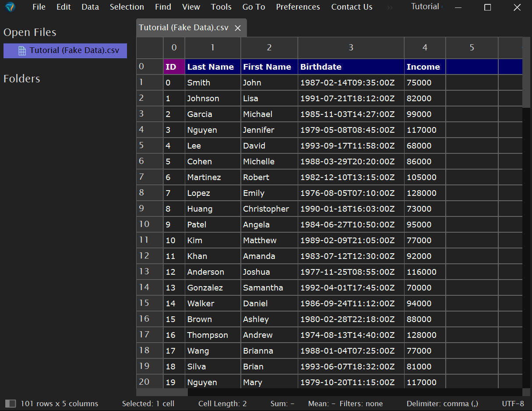Close the Tutorial (Fake Data).csv tab

(238, 27)
